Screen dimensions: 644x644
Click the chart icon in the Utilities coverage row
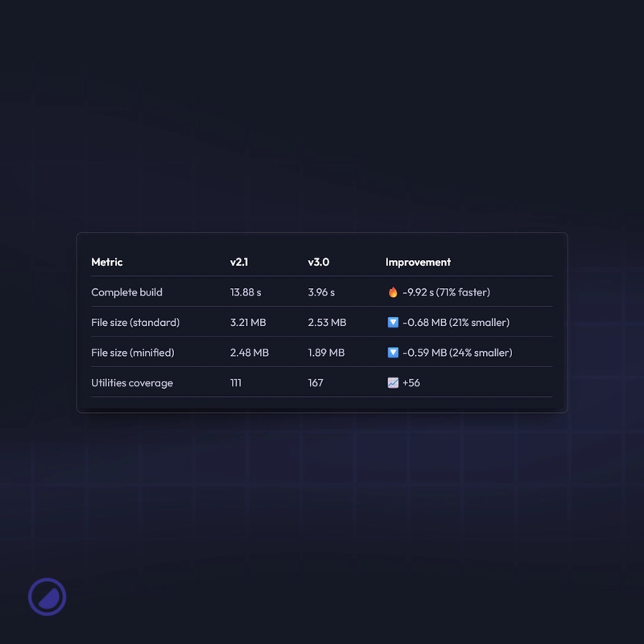click(393, 383)
